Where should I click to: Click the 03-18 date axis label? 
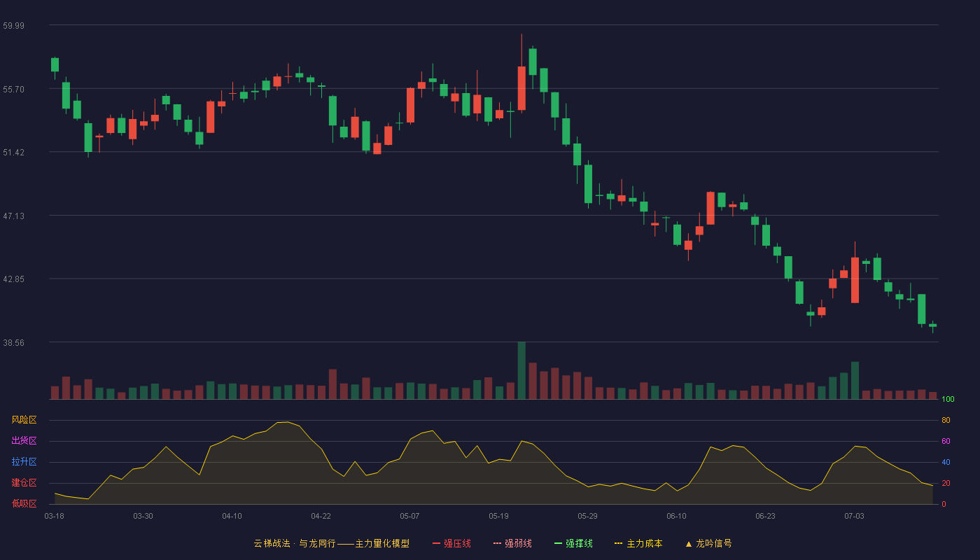[x=54, y=516]
